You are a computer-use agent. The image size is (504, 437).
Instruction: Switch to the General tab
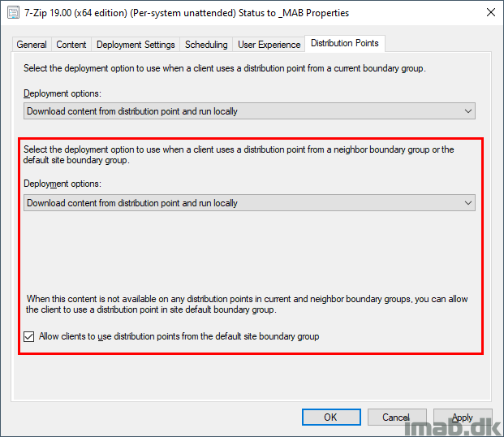pyautogui.click(x=32, y=45)
